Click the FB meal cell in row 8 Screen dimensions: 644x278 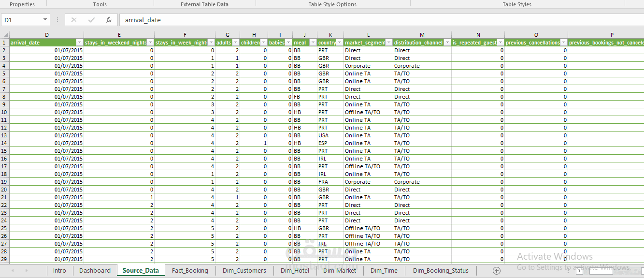coord(305,97)
